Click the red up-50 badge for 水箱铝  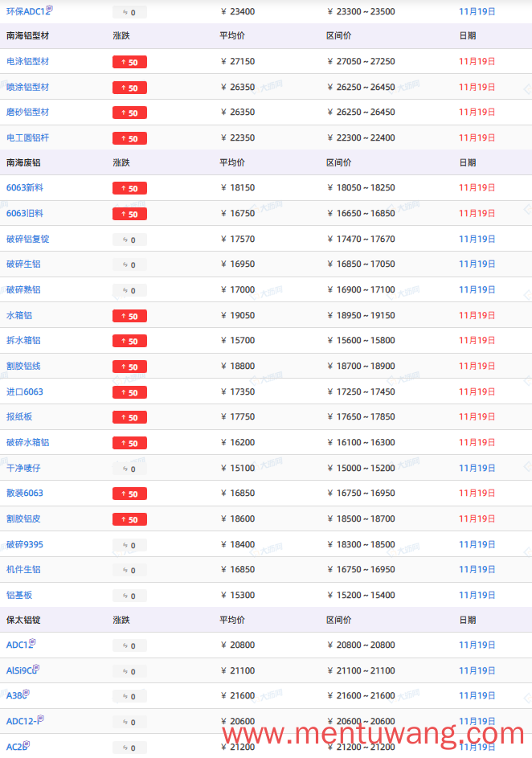click(129, 316)
